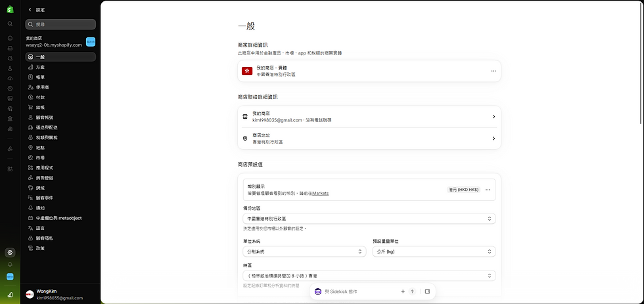Select 付款 in the settings menu
Screen dimensions: 644x304
tap(60, 97)
